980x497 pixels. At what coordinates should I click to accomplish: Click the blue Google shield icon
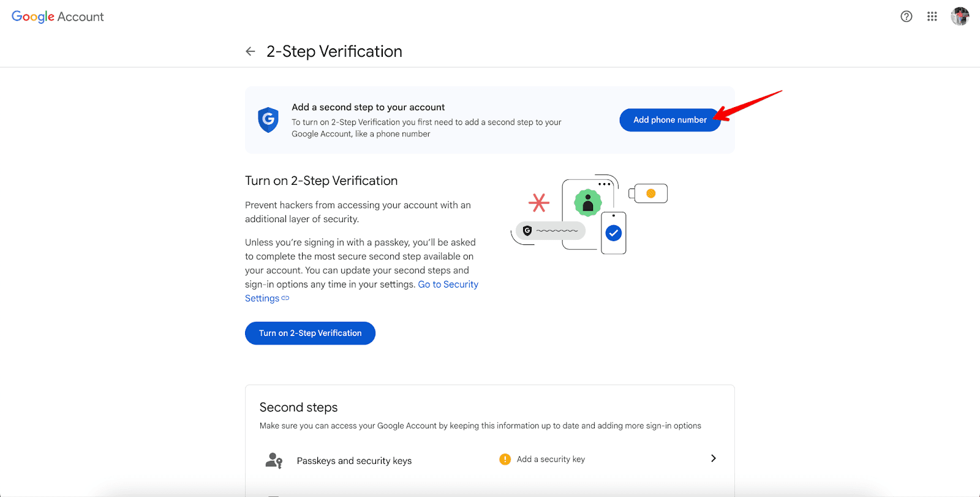268,120
